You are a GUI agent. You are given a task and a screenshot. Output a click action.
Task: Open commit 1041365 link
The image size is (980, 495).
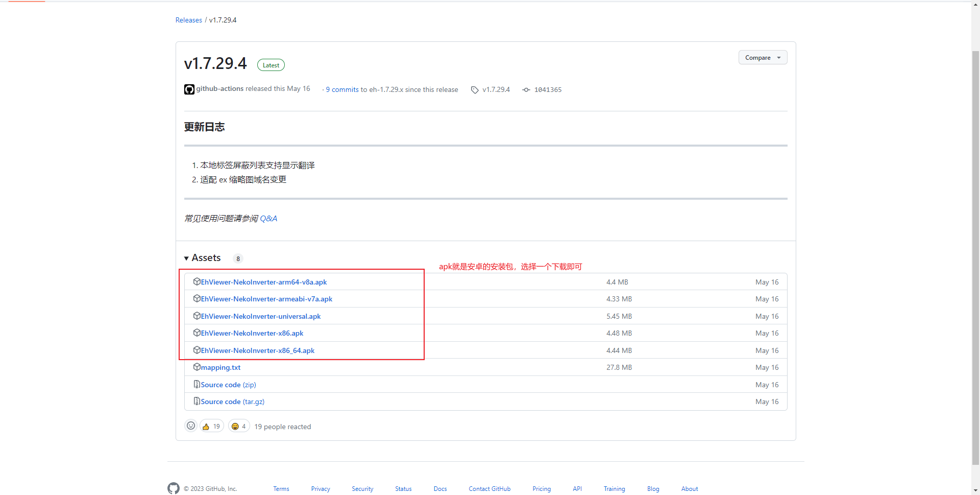pyautogui.click(x=548, y=90)
